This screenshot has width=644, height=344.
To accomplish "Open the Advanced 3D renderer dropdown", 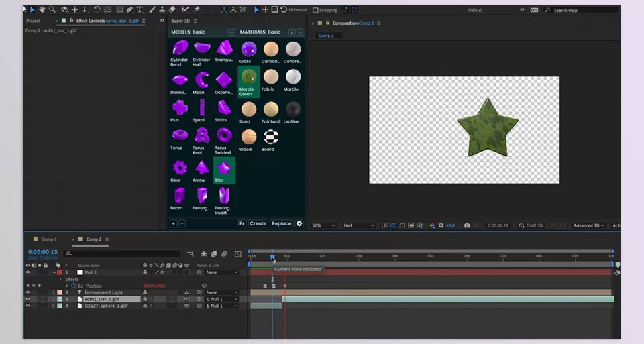I will [588, 225].
